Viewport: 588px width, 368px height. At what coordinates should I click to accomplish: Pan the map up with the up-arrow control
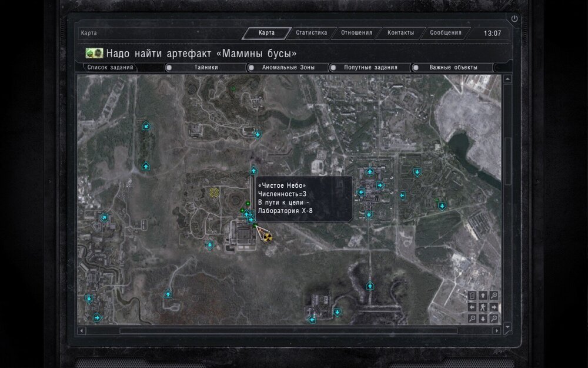[483, 296]
